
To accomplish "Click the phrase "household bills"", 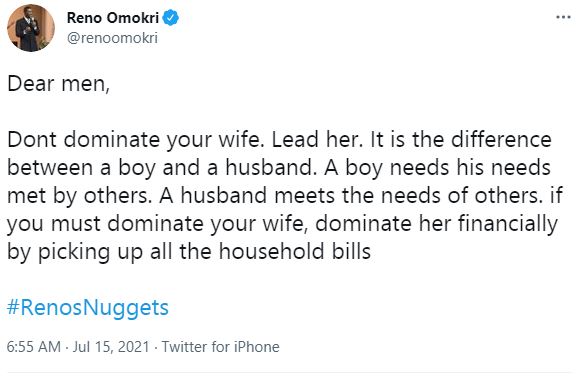I will (295, 251).
